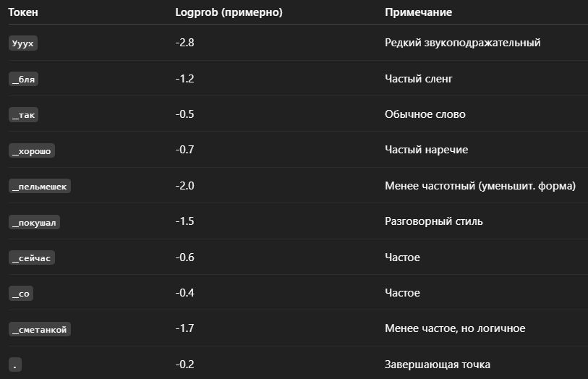The image size is (588, 379).
Task: Select the _со token badge
Action: [x=21, y=294]
